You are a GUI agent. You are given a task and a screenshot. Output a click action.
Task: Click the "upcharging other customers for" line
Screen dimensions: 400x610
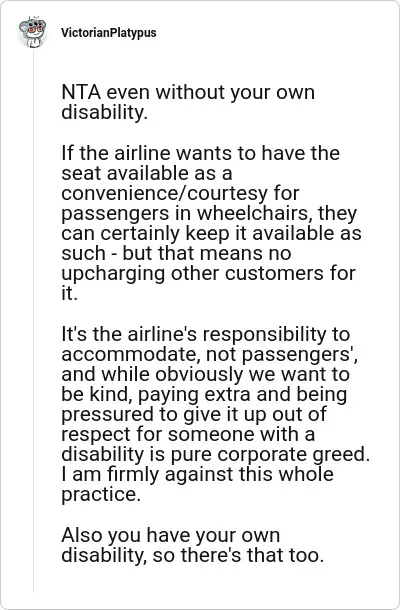click(208, 273)
